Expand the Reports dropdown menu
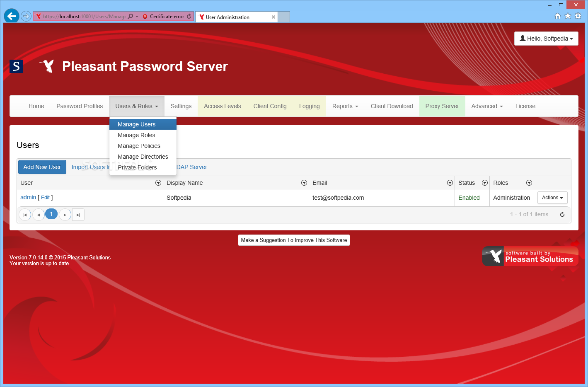588x387 pixels. coord(345,106)
